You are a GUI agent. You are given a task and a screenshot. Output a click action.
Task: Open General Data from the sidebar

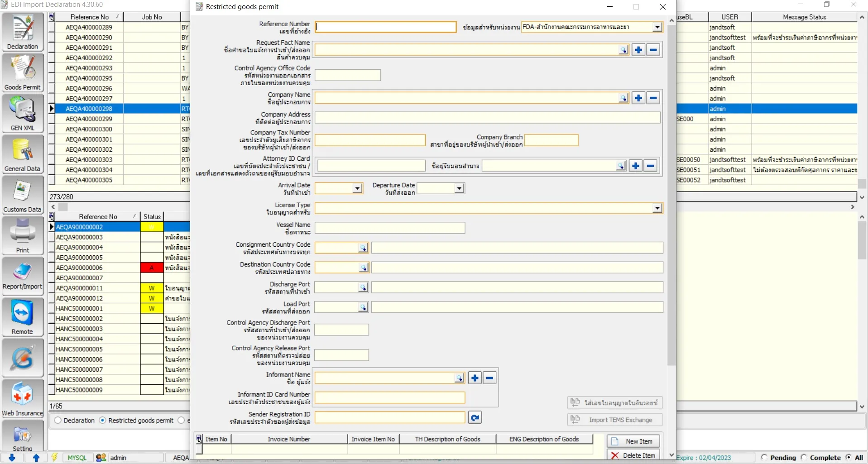click(23, 154)
